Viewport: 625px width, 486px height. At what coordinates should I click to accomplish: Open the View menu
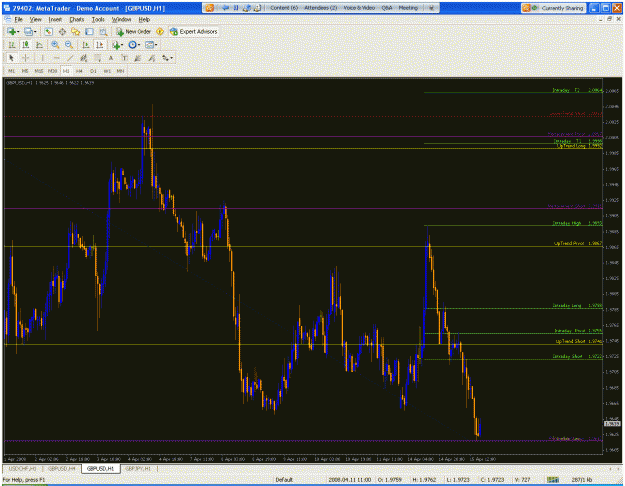point(35,19)
